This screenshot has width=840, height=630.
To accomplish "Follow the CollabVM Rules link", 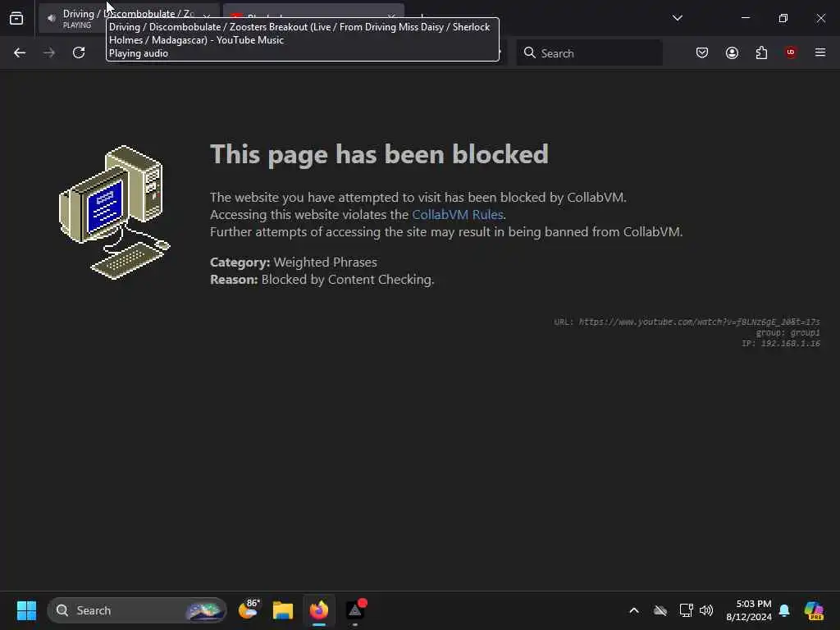I will point(458,215).
